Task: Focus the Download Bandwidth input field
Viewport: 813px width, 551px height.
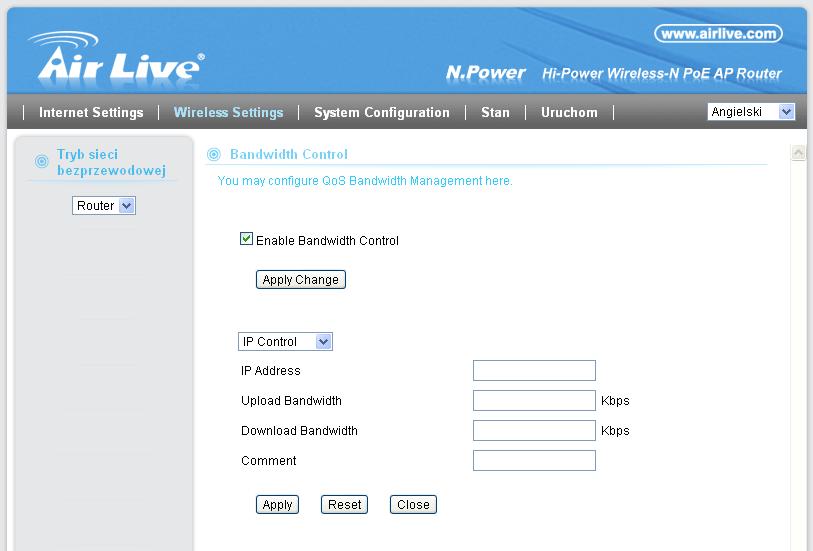Action: click(x=534, y=431)
